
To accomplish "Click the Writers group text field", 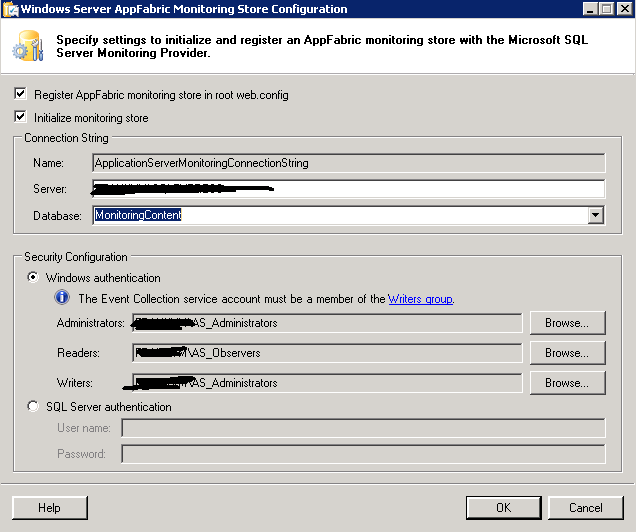I will pyautogui.click(x=327, y=383).
